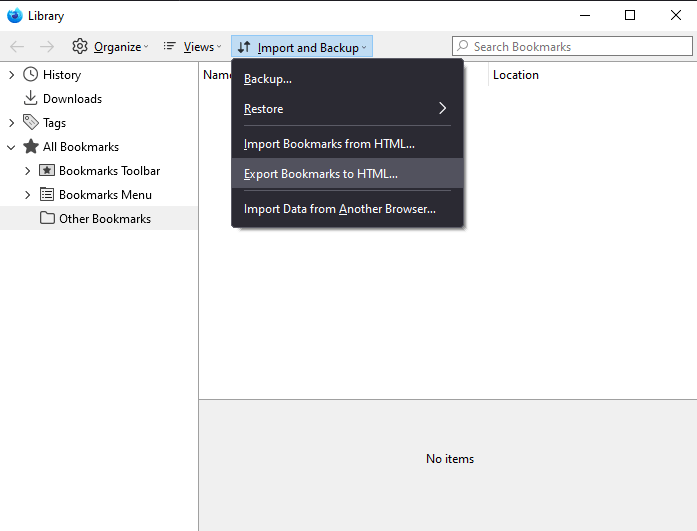Click the History clock icon
Screen dimensions: 697x531
(x=30, y=74)
